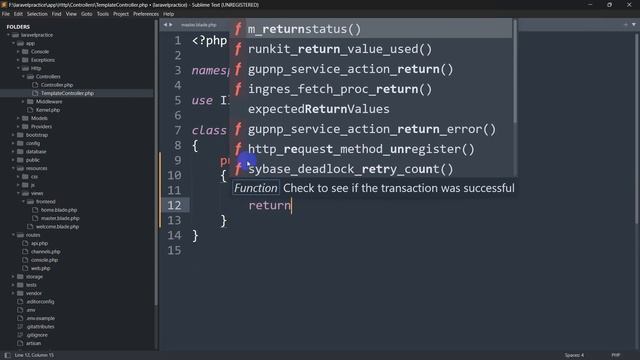Viewport: 640px width, 360px height.
Task: Change PHP syntax in status bar
Action: [616, 355]
